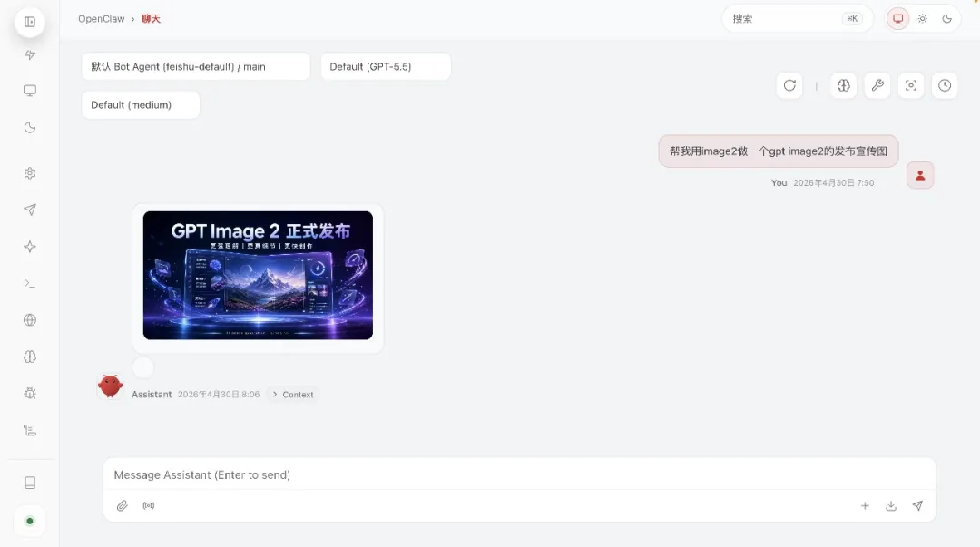The height and width of the screenshot is (547, 980).
Task: Expand the Context disclosure
Action: click(293, 395)
